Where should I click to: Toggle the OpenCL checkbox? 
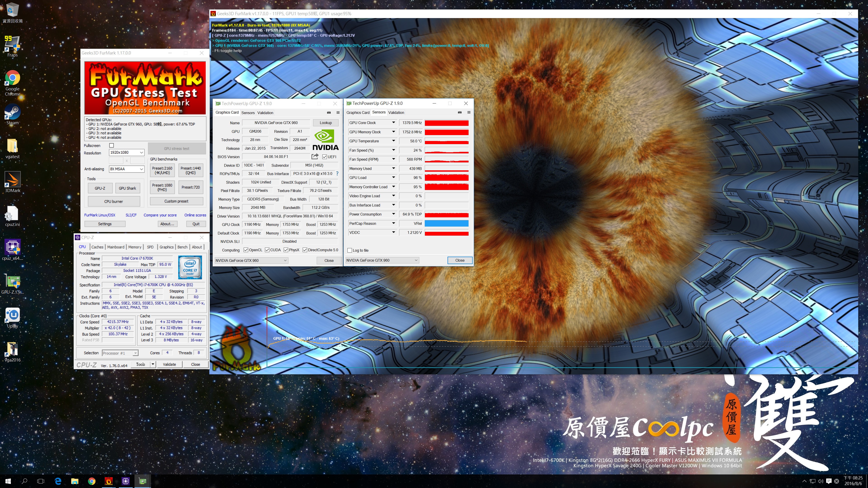246,250
